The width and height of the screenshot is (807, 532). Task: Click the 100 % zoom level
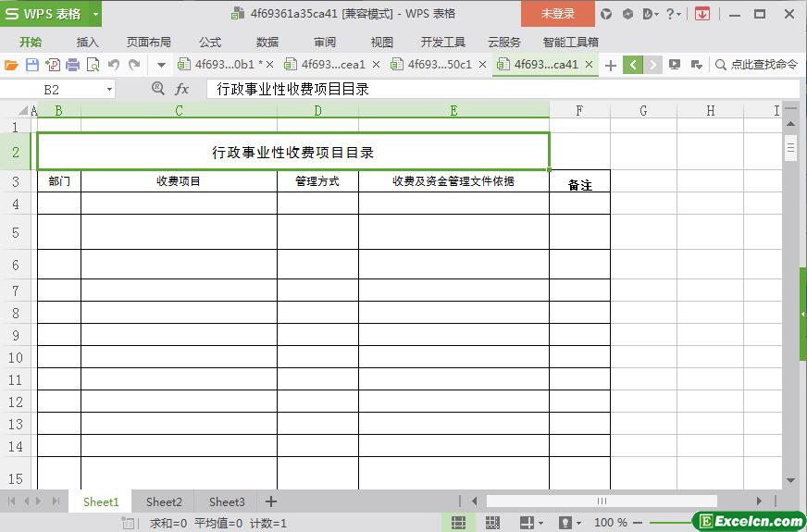pos(611,523)
